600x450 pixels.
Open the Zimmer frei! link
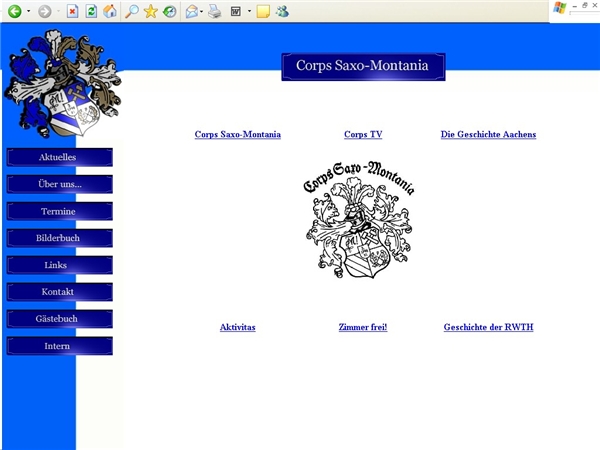(363, 327)
